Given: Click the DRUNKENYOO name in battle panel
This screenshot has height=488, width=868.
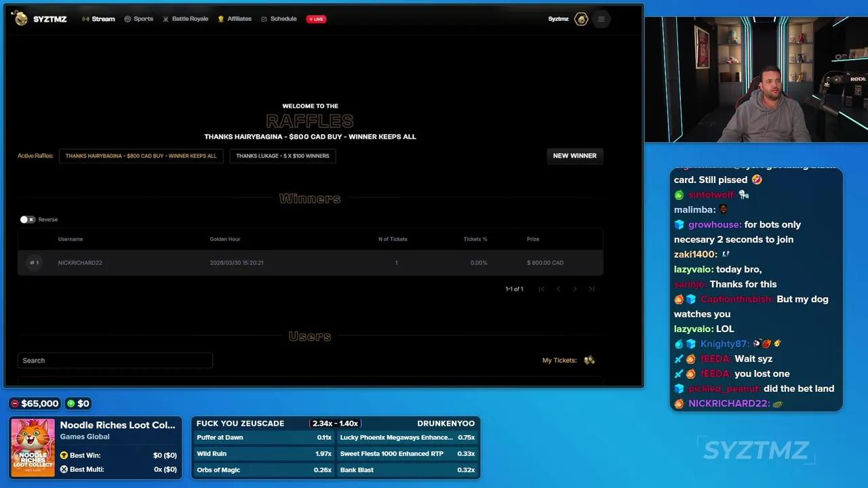Looking at the screenshot, I should tap(446, 424).
